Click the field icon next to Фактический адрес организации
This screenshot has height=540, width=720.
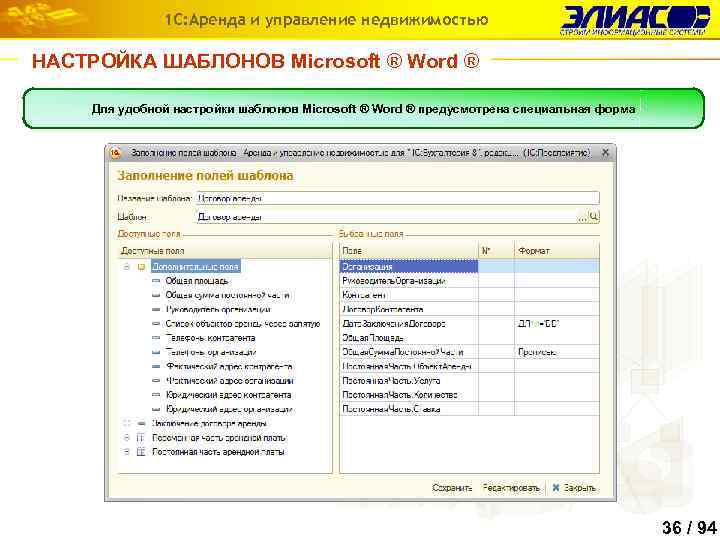coord(156,381)
